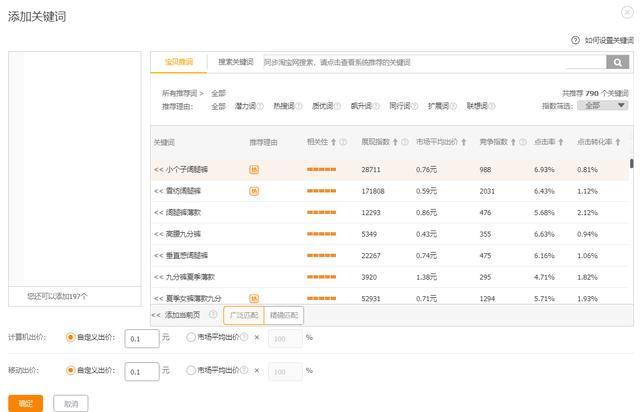
Task: Click help icon next to 质优词
Action: (x=338, y=106)
